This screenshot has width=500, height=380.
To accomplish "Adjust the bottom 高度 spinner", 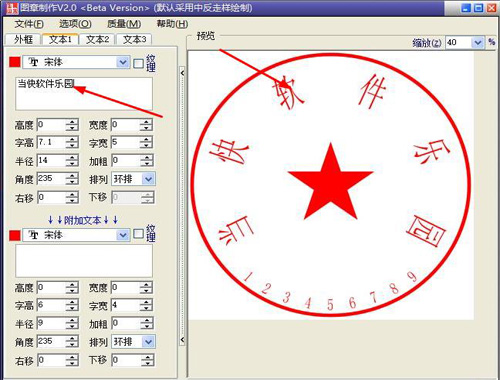I will point(72,287).
